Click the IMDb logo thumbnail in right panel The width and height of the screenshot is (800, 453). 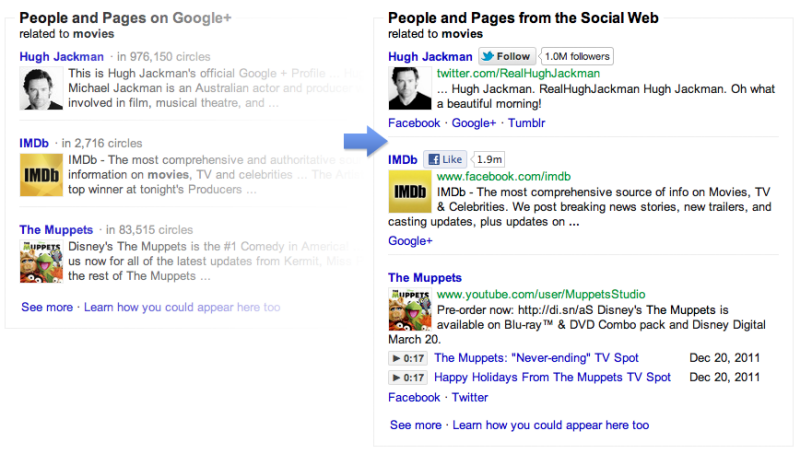pyautogui.click(x=408, y=192)
